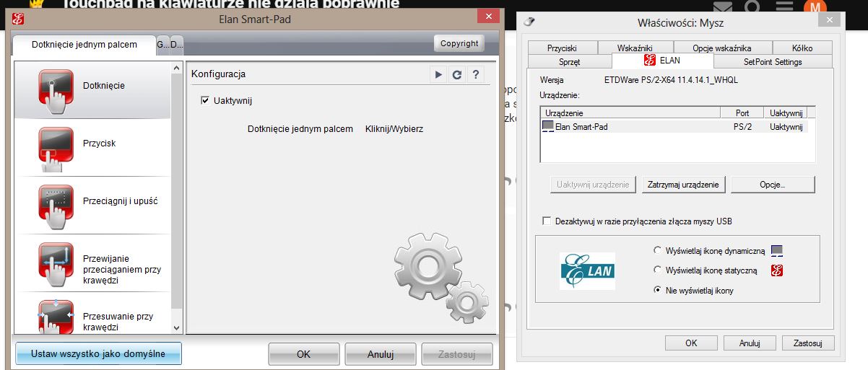This screenshot has width=868, height=370.
Task: Click the Copyright button
Action: [x=459, y=43]
